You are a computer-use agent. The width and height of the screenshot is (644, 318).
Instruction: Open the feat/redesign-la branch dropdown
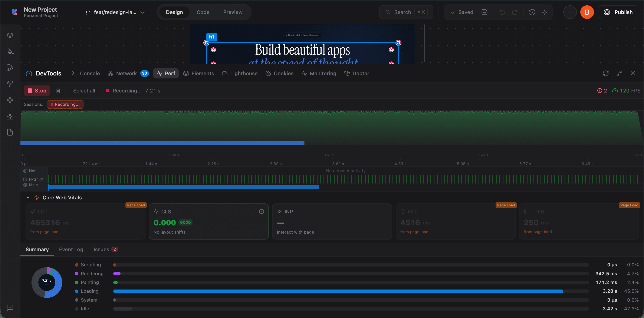[x=142, y=12]
